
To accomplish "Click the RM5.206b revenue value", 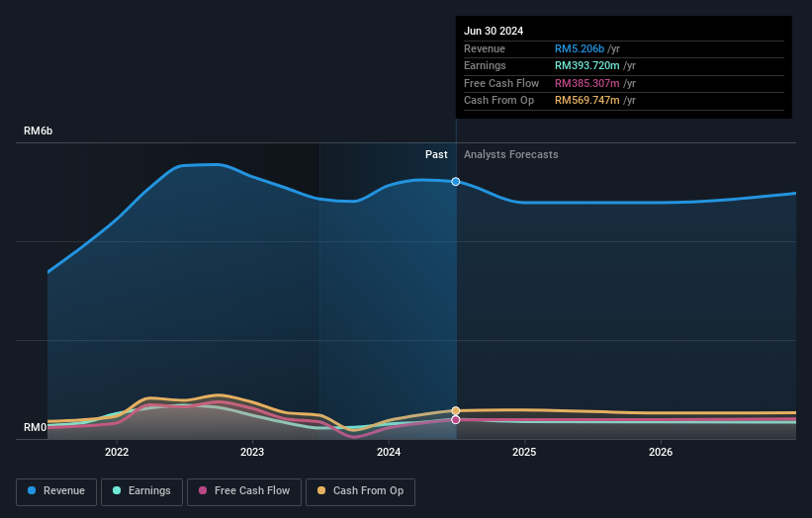I will click(580, 48).
